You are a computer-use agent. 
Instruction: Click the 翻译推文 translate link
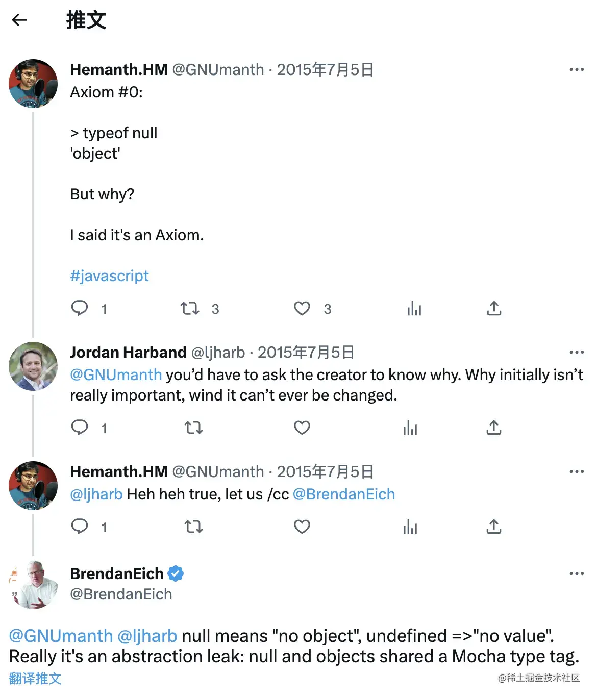35,679
